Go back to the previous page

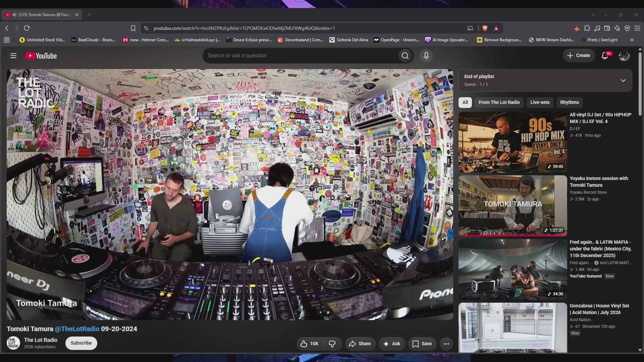coord(7,28)
